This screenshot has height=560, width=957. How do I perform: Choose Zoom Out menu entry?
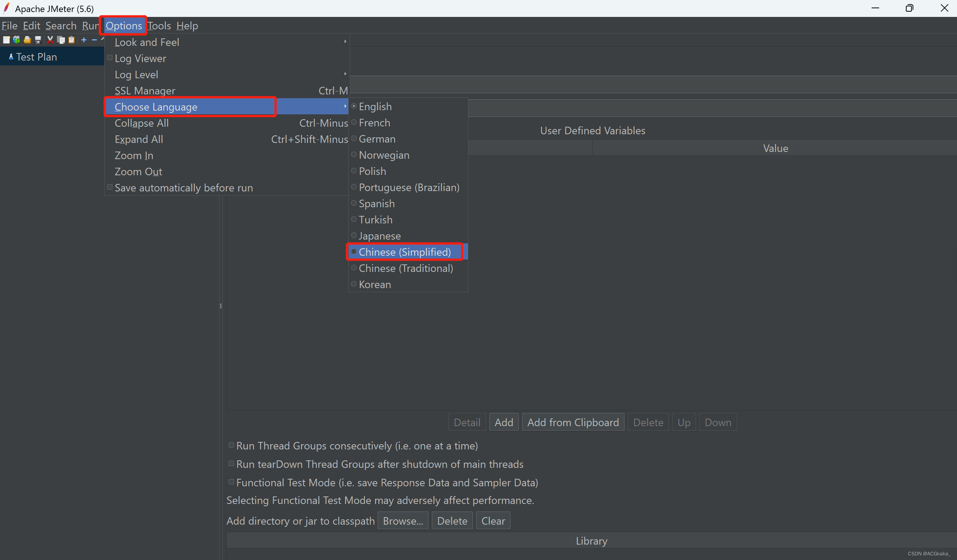[227, 171]
